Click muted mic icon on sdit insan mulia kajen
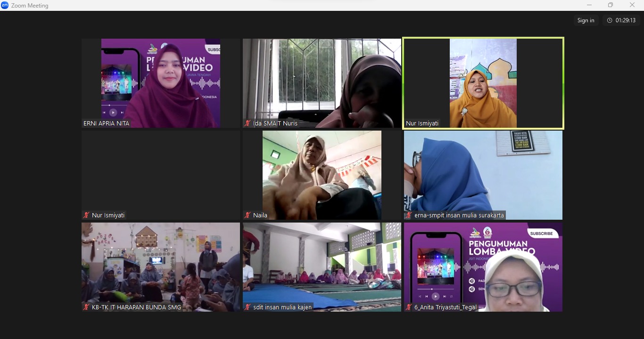The image size is (644, 339). pyautogui.click(x=248, y=307)
